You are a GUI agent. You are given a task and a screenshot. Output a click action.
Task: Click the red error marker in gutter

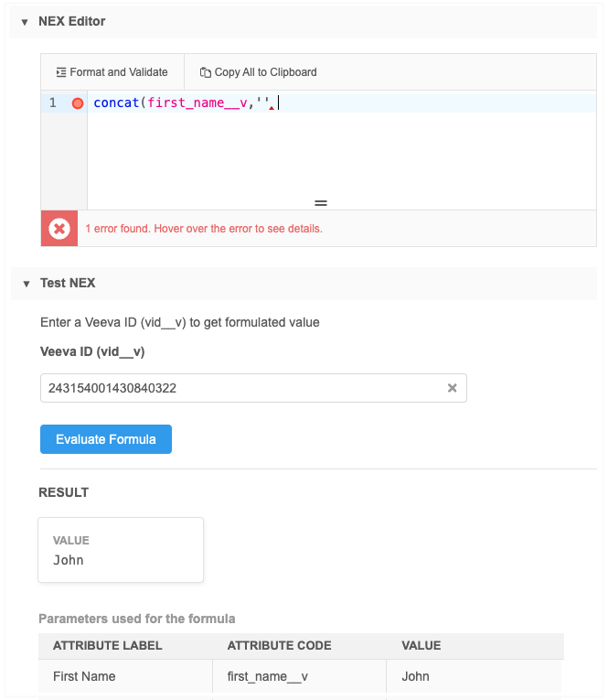[x=78, y=103]
